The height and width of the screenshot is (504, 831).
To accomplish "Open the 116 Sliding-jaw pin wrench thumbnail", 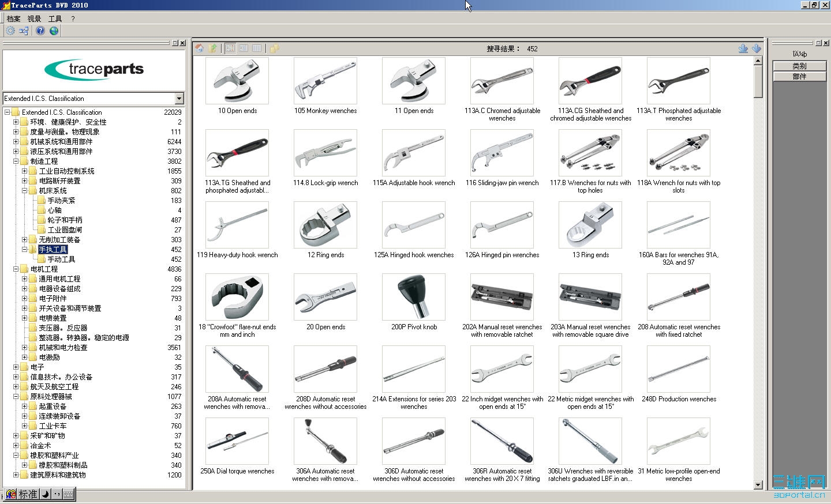I will click(x=502, y=153).
